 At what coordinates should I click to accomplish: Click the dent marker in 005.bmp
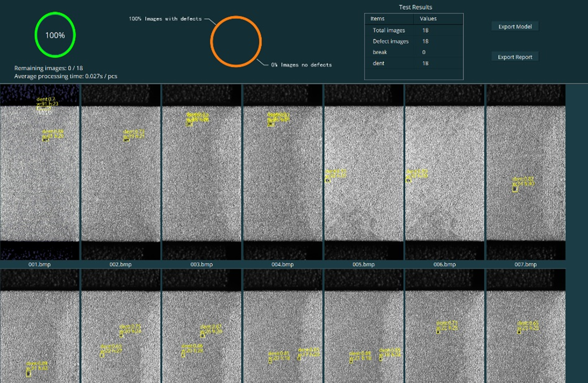click(x=328, y=180)
